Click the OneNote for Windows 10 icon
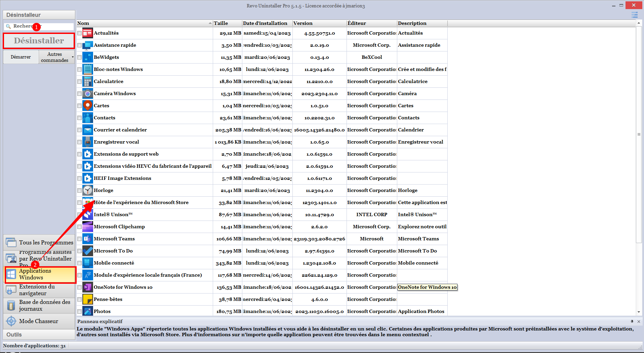Screen dimensions: 644x353 [88, 287]
